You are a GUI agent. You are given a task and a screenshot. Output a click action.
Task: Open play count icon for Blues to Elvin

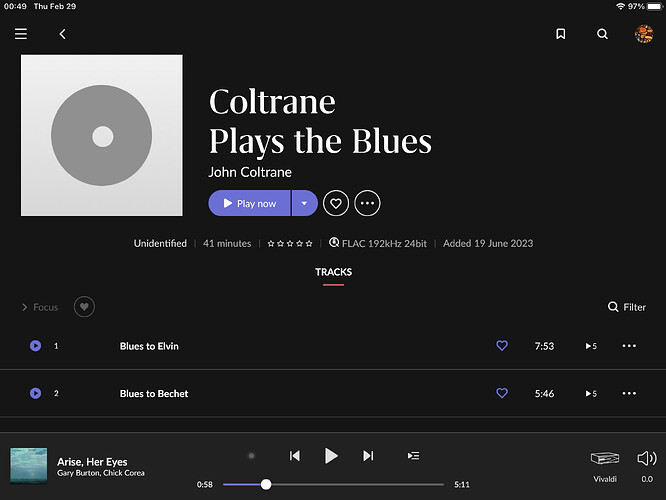(591, 346)
